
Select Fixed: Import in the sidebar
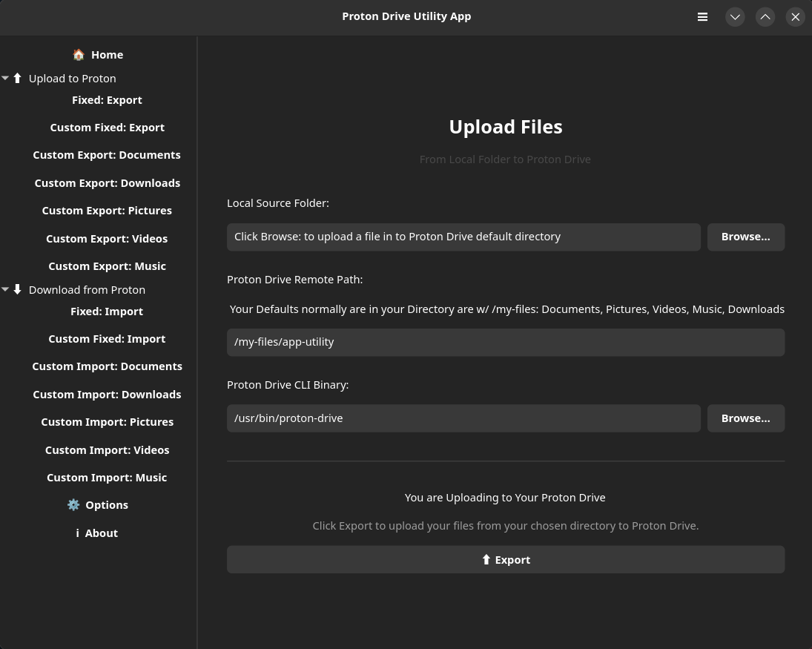pyautogui.click(x=107, y=312)
